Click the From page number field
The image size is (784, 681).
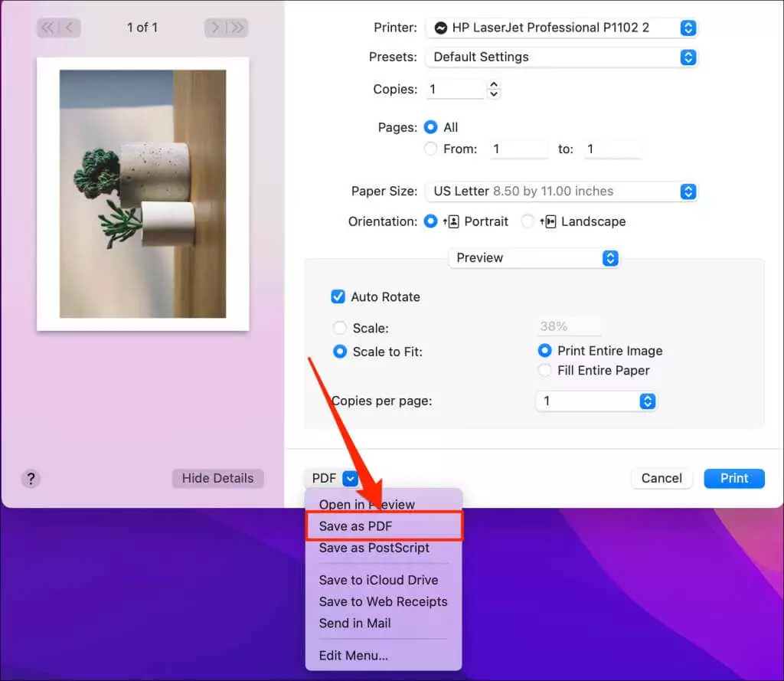(518, 149)
